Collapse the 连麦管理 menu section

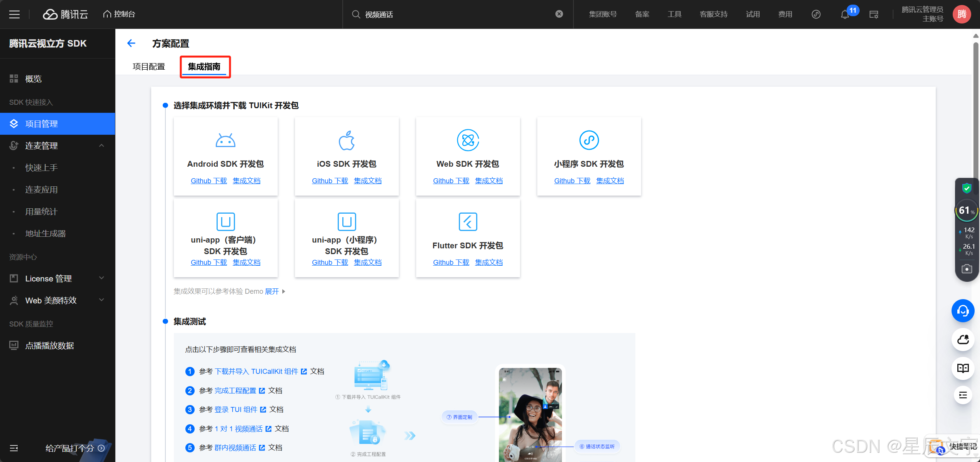(x=102, y=146)
